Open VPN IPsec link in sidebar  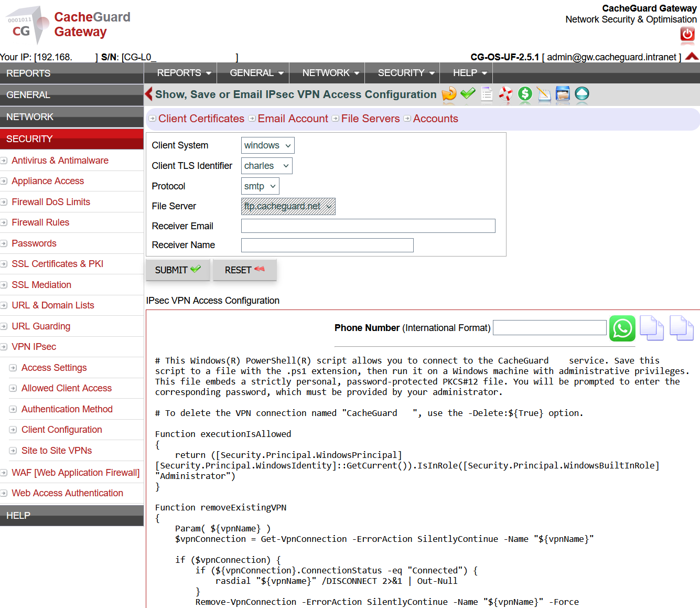pos(34,347)
